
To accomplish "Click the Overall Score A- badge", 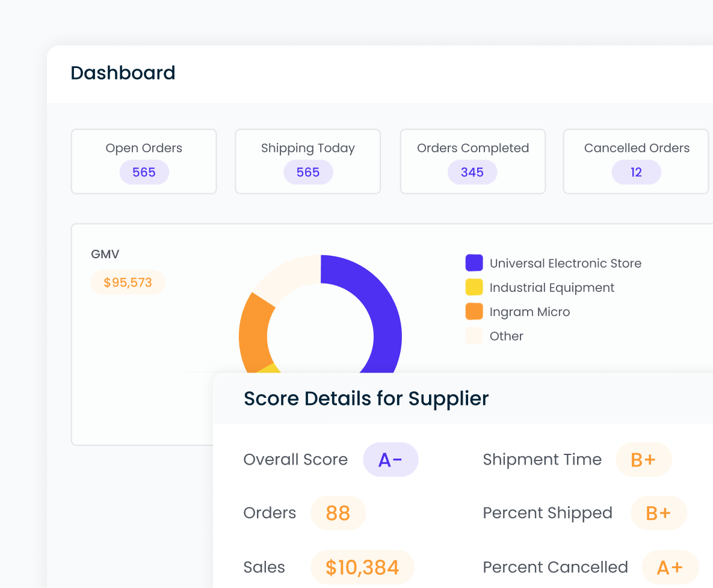I will [390, 460].
